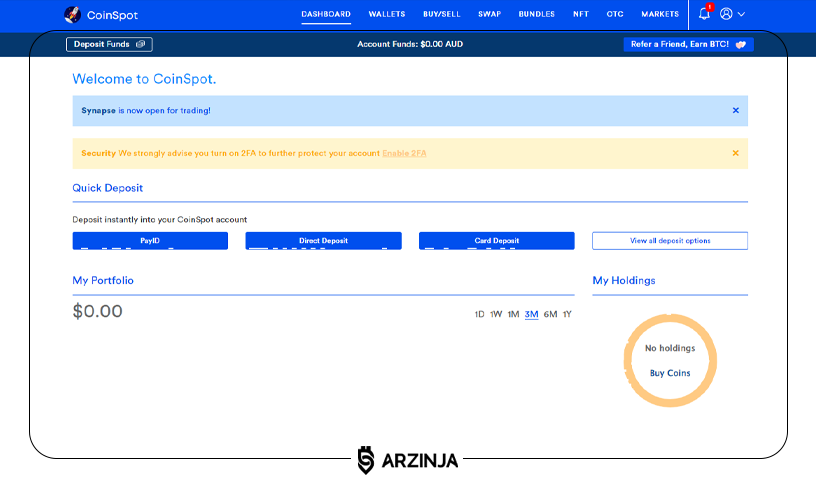Click the Welcome to CoinSpot heading
The width and height of the screenshot is (816, 487).
point(144,79)
